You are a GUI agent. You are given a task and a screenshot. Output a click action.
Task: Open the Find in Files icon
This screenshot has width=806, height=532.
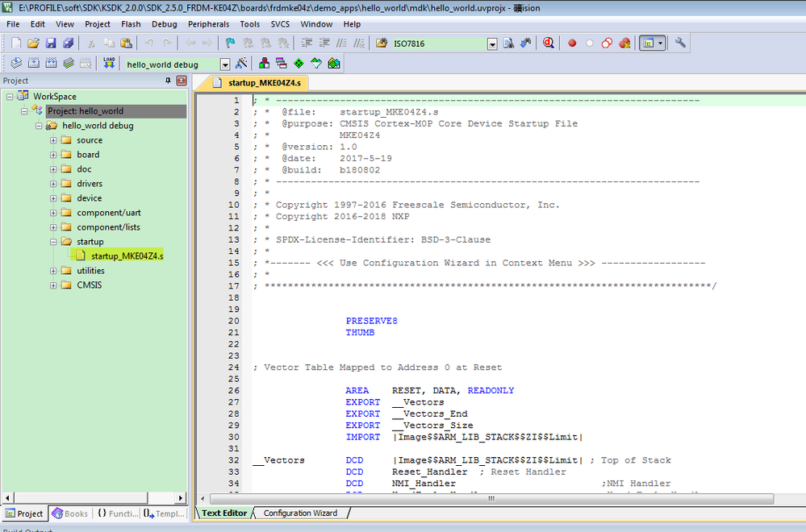382,44
